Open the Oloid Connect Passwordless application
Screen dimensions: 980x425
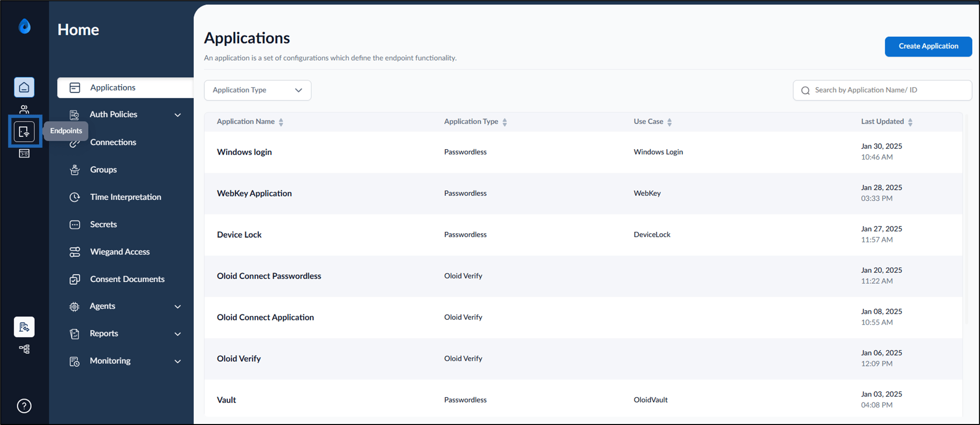[x=269, y=276]
